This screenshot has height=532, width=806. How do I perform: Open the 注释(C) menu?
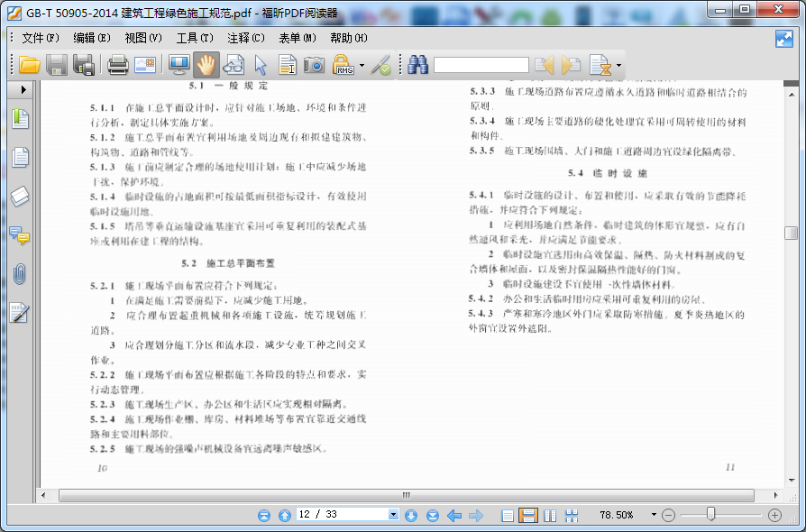[245, 38]
